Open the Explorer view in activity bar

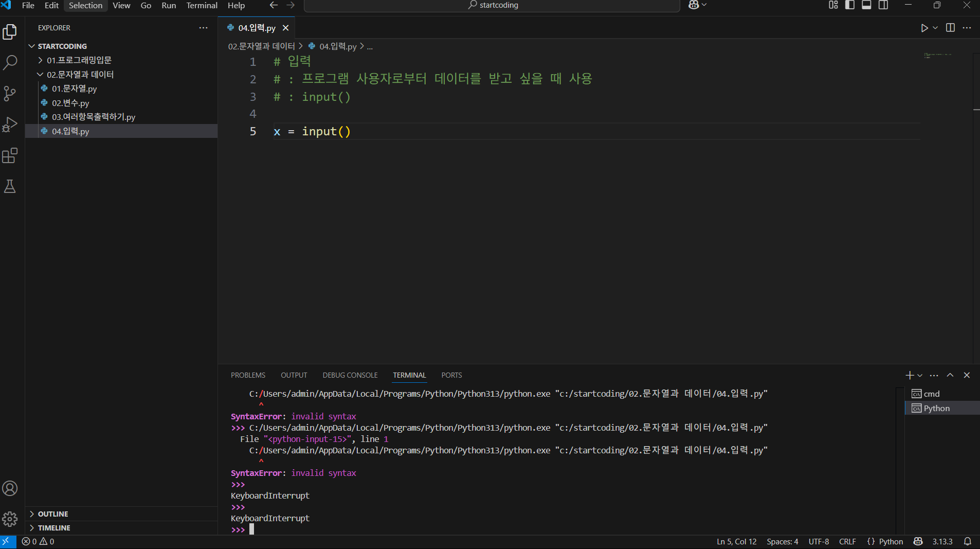pos(10,32)
